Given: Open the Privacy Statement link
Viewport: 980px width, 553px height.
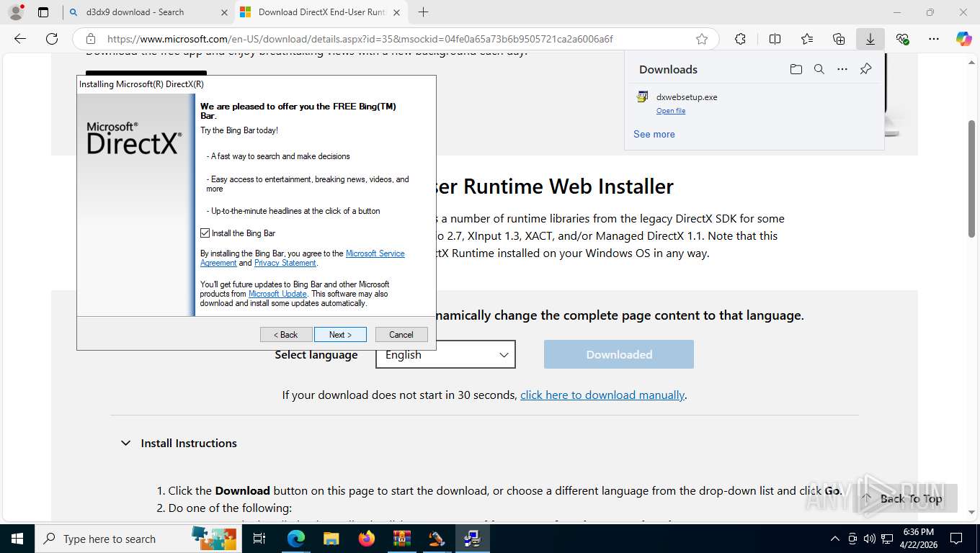Looking at the screenshot, I should pyautogui.click(x=285, y=263).
